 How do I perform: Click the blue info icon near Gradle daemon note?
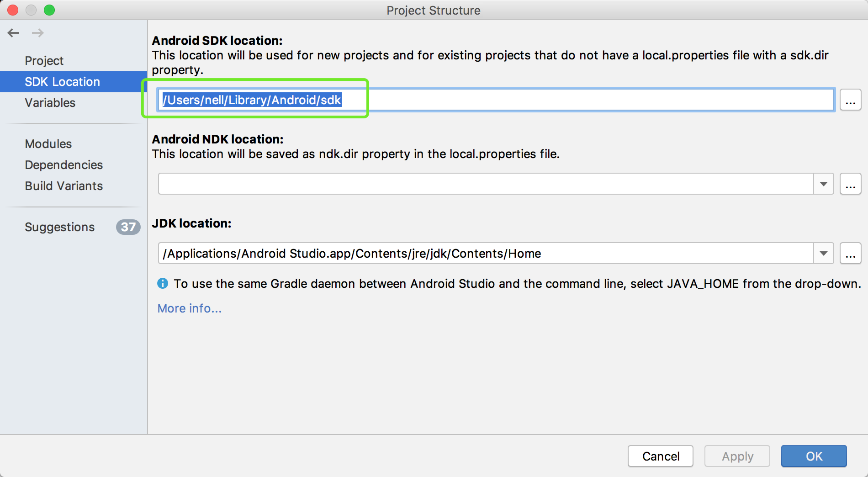click(x=163, y=284)
